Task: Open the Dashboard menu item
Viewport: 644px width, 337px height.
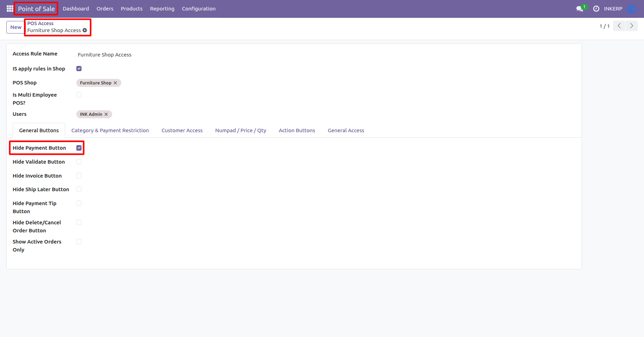Action: (x=76, y=9)
